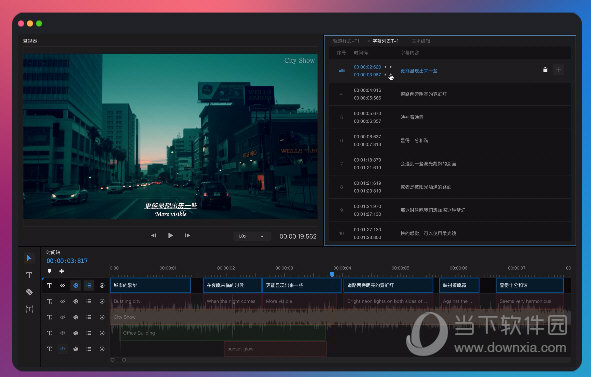
Task: Select the 'Seems very harmonious' clip
Action: [x=530, y=301]
